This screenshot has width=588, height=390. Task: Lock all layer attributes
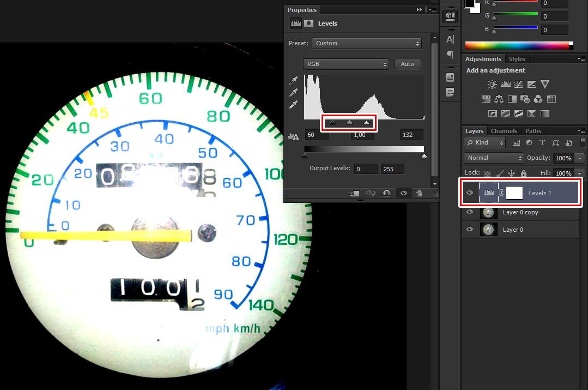coord(524,173)
